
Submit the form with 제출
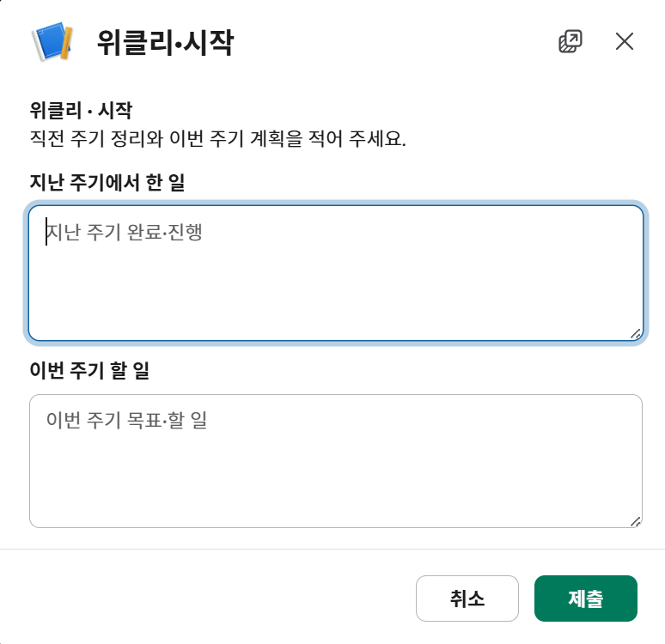pos(586,598)
